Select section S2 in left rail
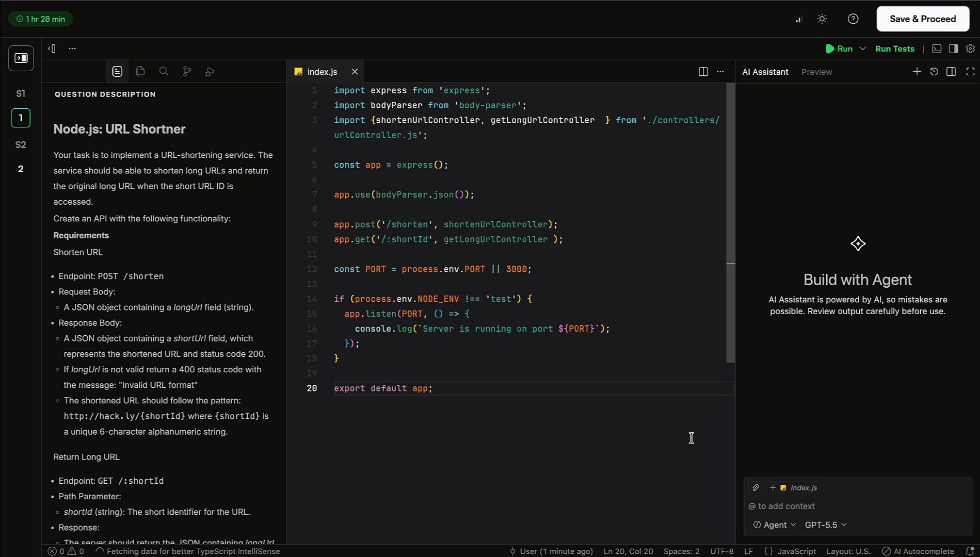The height and width of the screenshot is (557, 980). click(21, 145)
